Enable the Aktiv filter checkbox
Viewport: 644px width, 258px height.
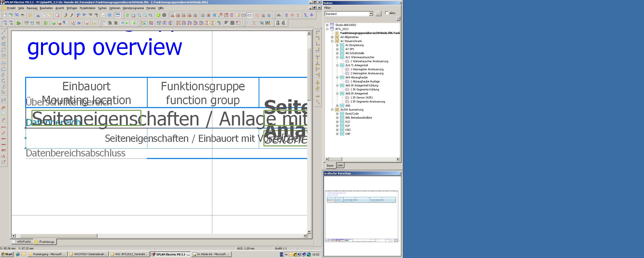point(387,13)
